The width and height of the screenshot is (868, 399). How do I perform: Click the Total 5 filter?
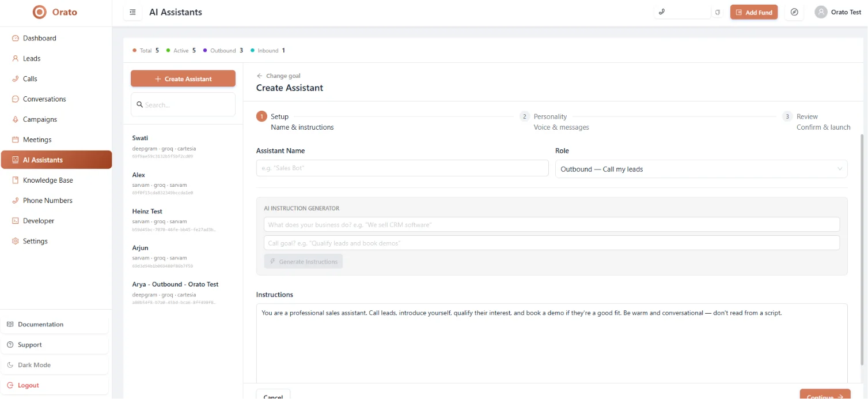click(x=146, y=50)
